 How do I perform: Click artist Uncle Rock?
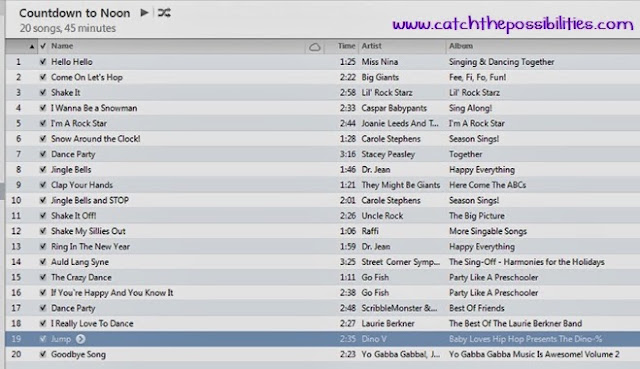[x=382, y=216]
